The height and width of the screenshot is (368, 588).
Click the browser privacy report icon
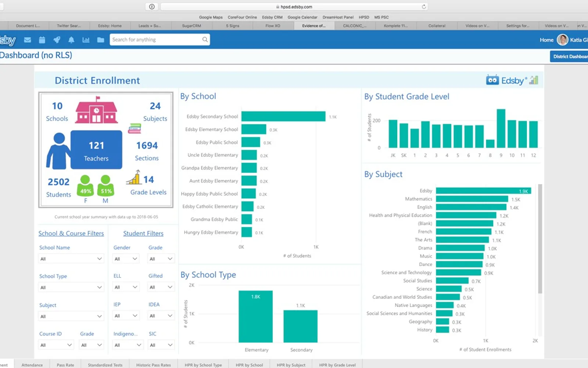point(152,7)
